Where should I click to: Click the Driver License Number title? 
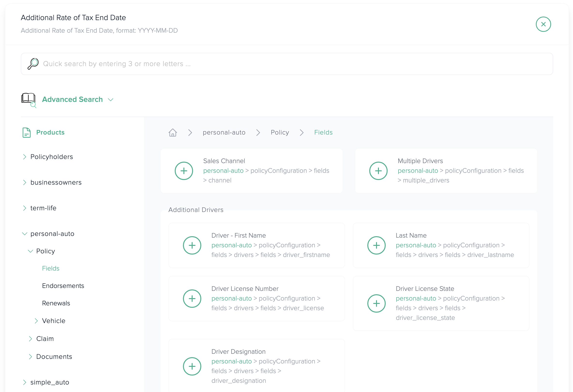click(245, 289)
